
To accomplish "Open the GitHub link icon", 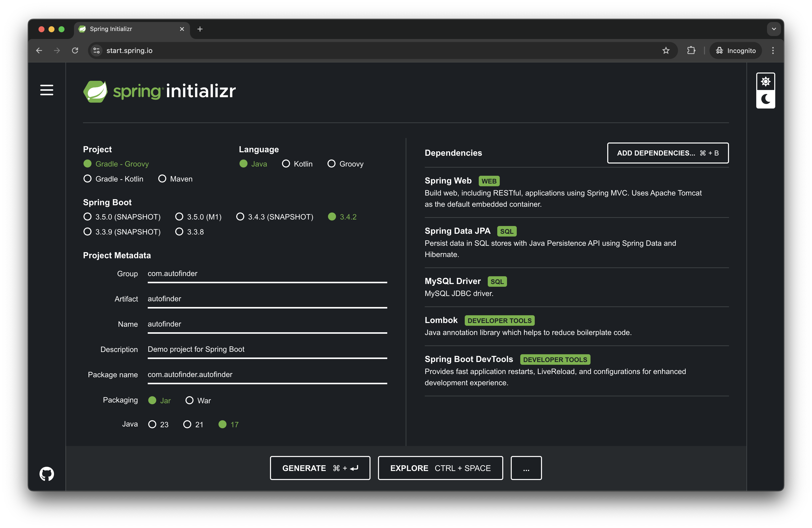I will coord(47,473).
